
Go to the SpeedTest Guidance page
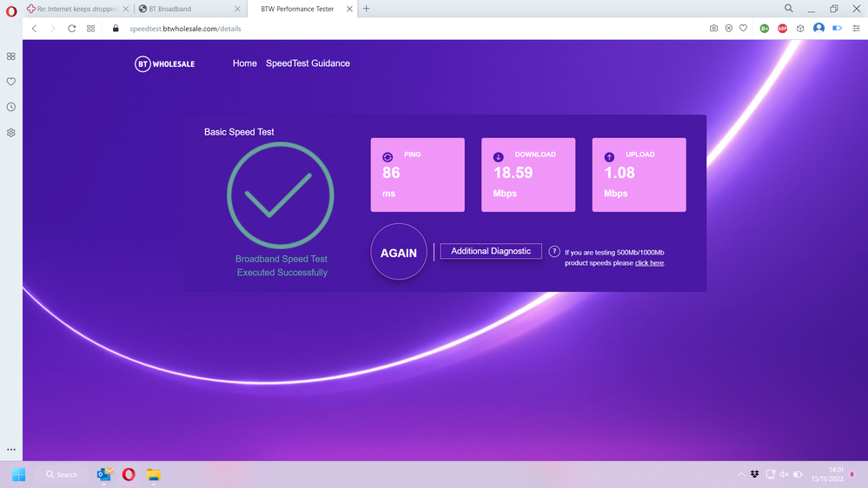click(x=308, y=63)
